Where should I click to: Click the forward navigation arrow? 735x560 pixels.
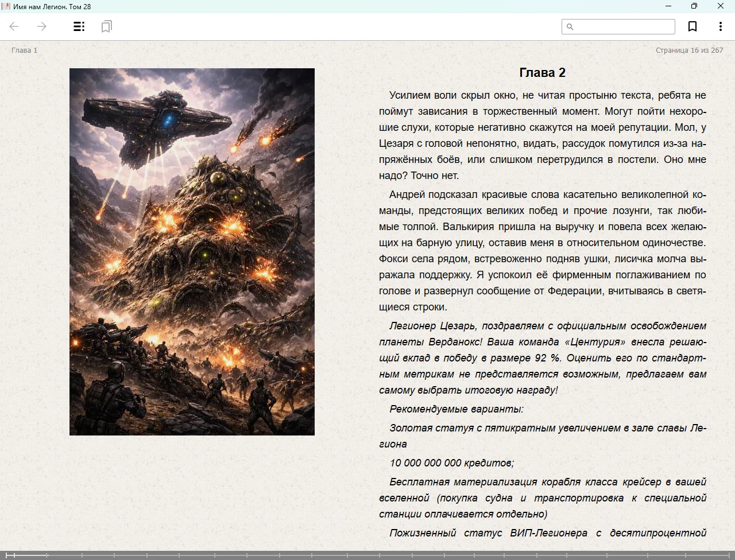[x=42, y=26]
